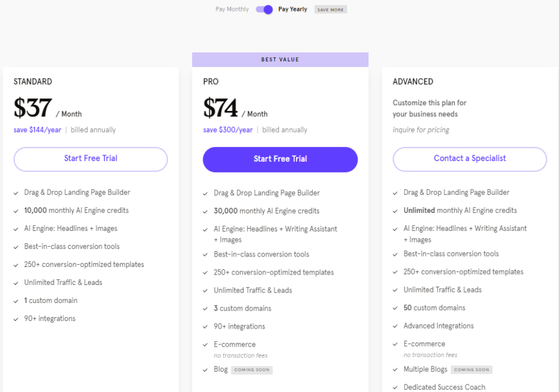Click Contact a Specialist
The height and width of the screenshot is (392, 559).
click(469, 159)
